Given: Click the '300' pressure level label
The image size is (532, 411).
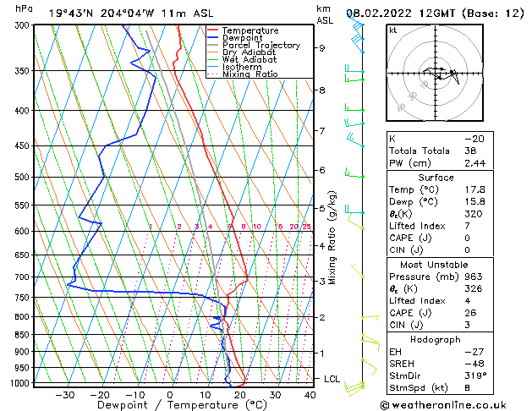Looking at the screenshot, I should pos(24,25).
